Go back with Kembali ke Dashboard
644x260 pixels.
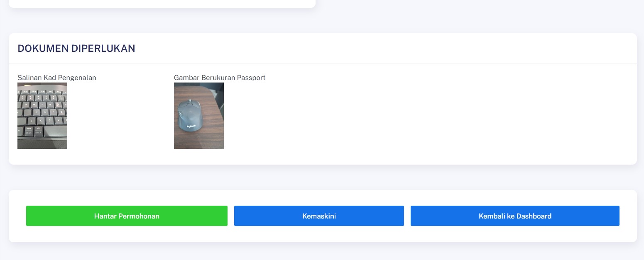(x=515, y=216)
